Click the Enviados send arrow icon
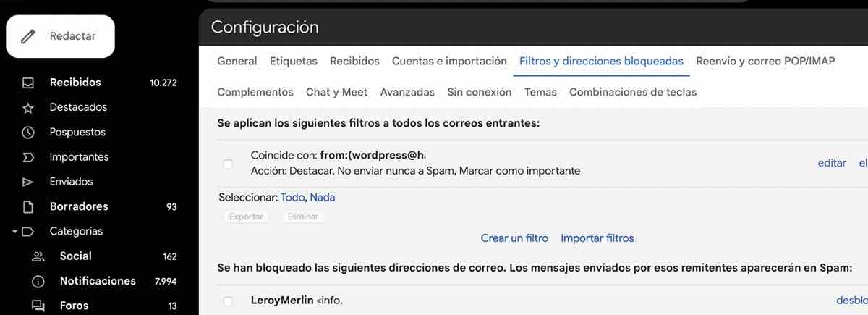The width and height of the screenshot is (868, 315). pos(28,182)
